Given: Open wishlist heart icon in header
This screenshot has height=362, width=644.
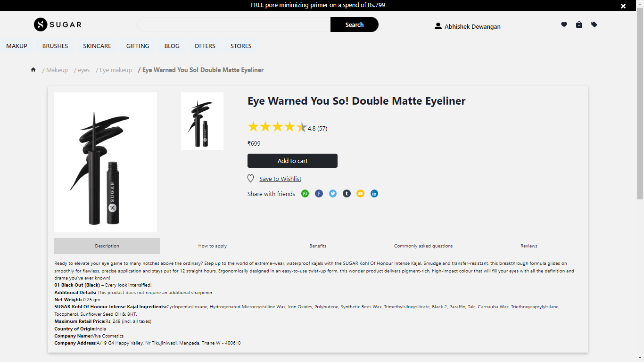Looking at the screenshot, I should pyautogui.click(x=564, y=25).
